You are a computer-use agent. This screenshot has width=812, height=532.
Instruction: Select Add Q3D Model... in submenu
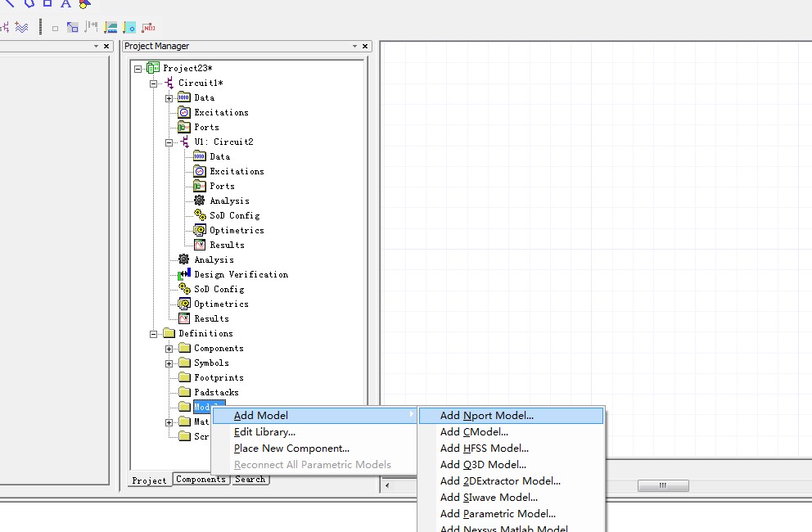511,465
